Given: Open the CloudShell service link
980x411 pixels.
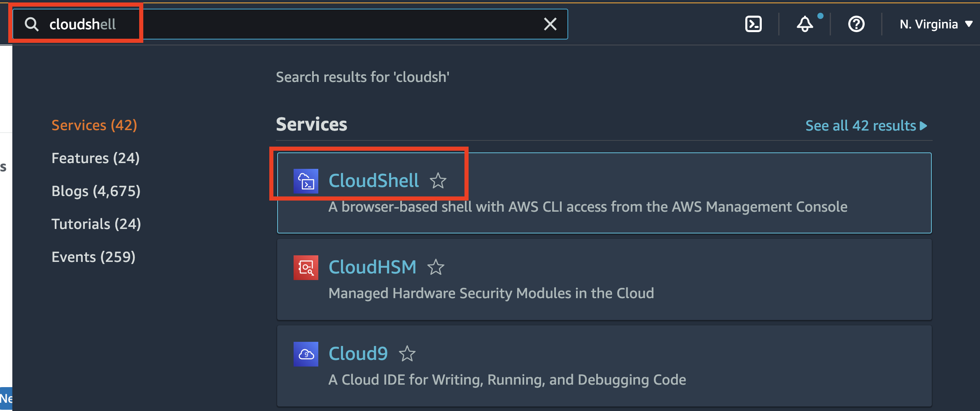Looking at the screenshot, I should (x=373, y=180).
